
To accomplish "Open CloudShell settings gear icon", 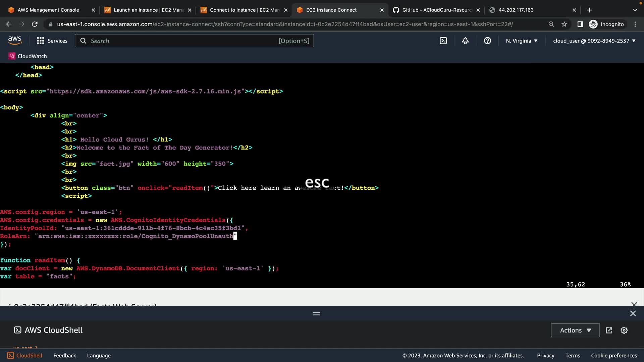I will tap(624, 330).
